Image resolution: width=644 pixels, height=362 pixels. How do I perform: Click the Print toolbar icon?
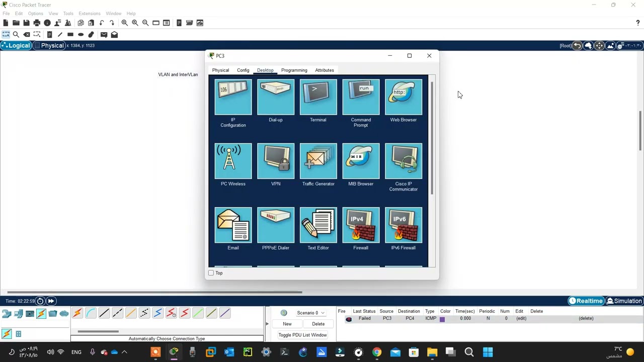coord(37,23)
